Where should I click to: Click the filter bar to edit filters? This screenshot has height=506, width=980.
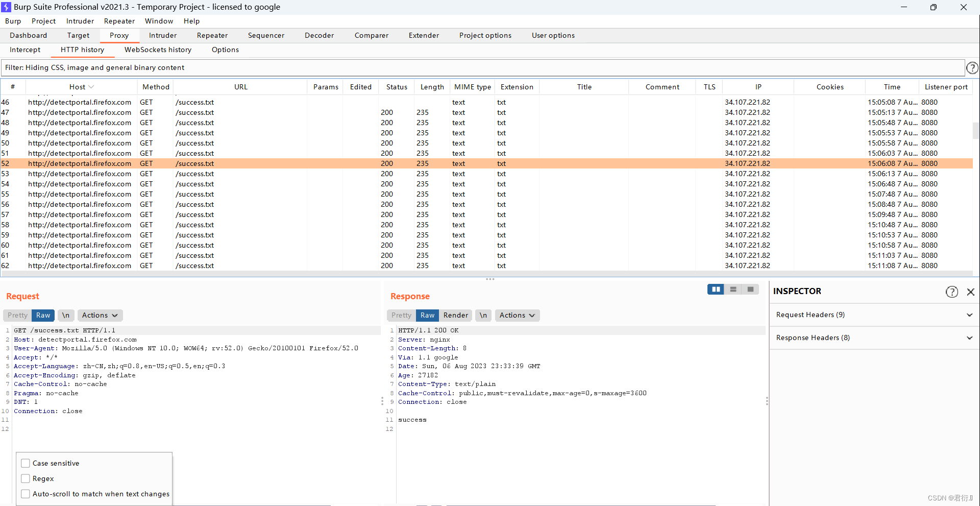pyautogui.click(x=483, y=68)
